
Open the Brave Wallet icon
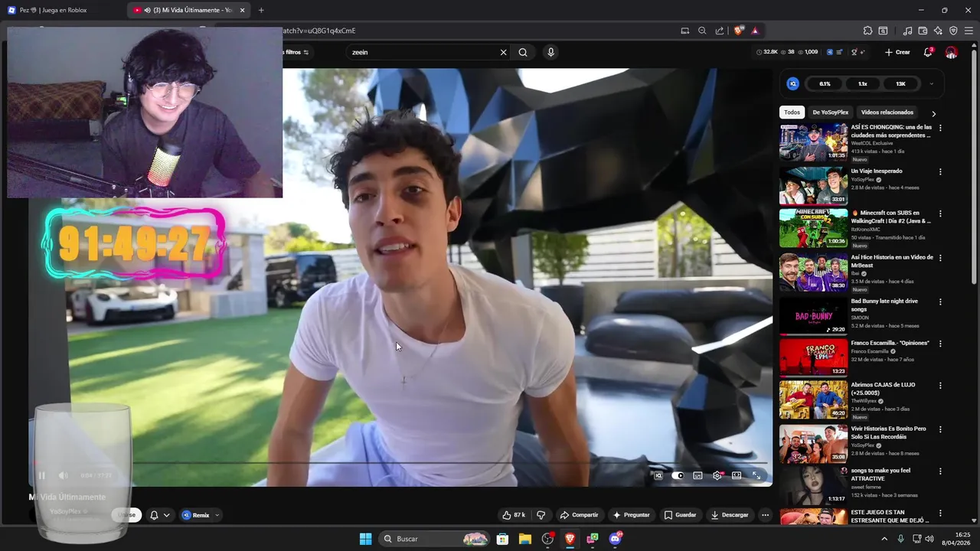point(923,31)
